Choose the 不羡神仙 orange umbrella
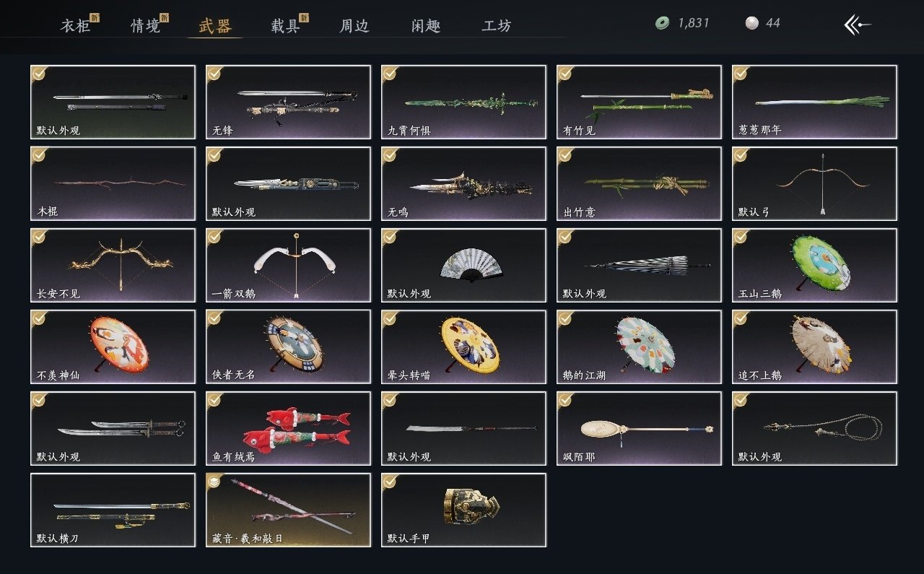This screenshot has height=574, width=924. point(113,347)
